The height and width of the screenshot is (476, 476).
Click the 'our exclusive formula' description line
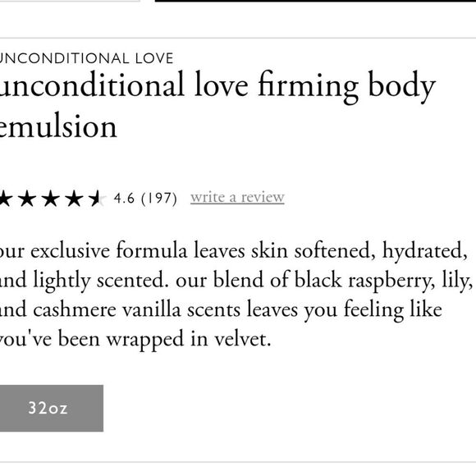(x=233, y=251)
